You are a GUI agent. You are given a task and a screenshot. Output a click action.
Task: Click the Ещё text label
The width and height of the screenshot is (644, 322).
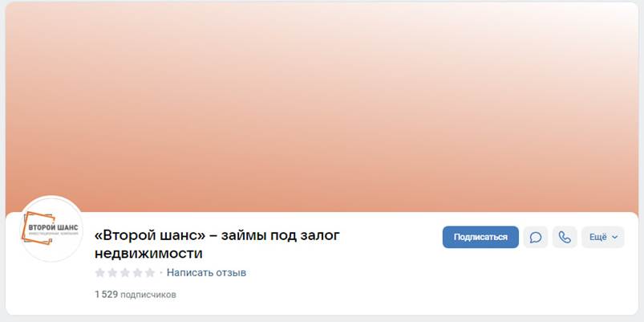click(x=598, y=238)
